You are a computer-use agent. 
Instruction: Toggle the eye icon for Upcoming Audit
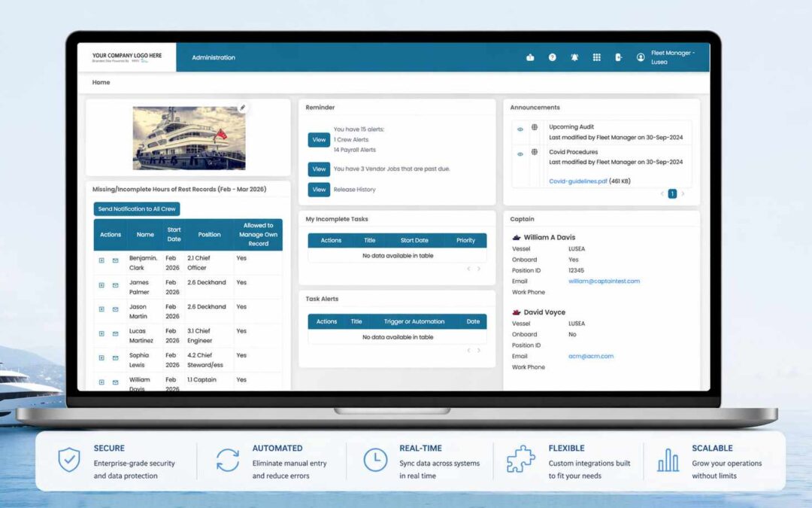520,129
